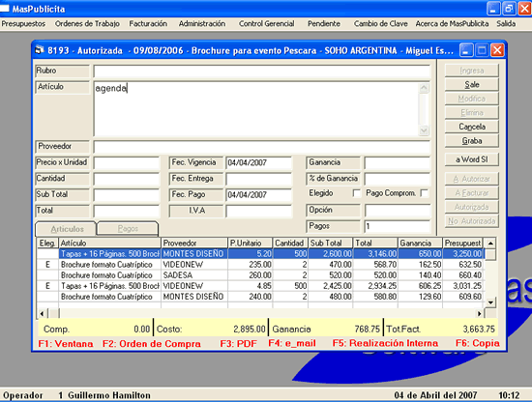Open the Ordenes de Trabajo menu

[87, 24]
